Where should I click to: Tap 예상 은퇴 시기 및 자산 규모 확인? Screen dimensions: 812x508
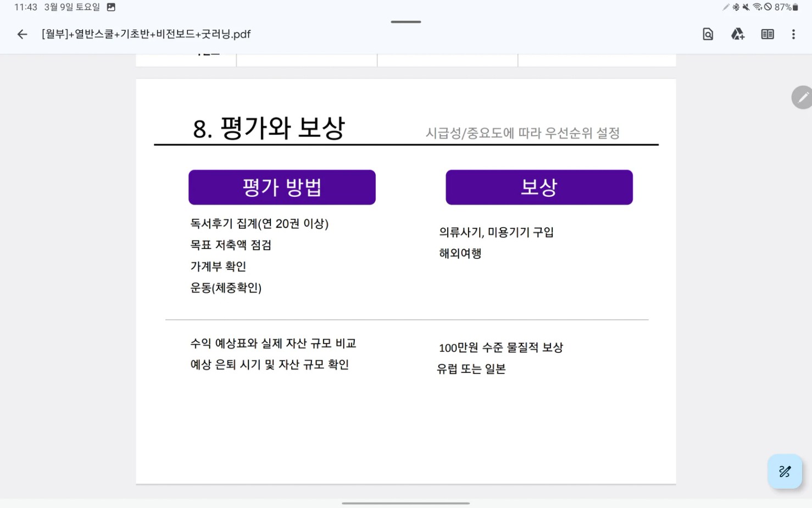tap(269, 365)
